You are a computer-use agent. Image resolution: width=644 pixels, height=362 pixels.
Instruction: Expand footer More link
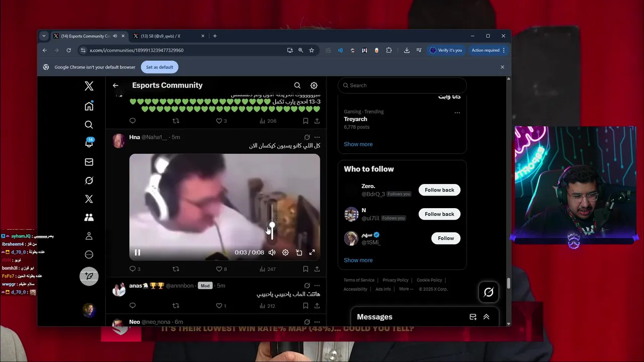(x=406, y=289)
